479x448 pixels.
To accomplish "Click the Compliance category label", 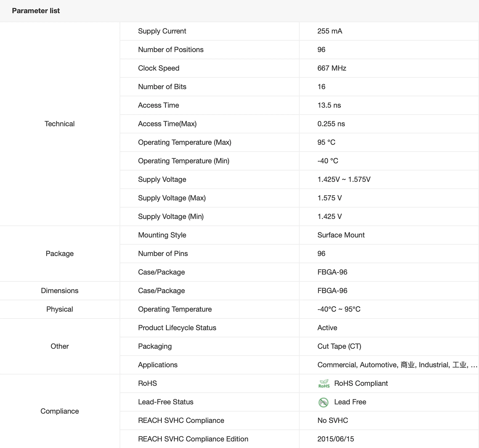I will tap(60, 411).
